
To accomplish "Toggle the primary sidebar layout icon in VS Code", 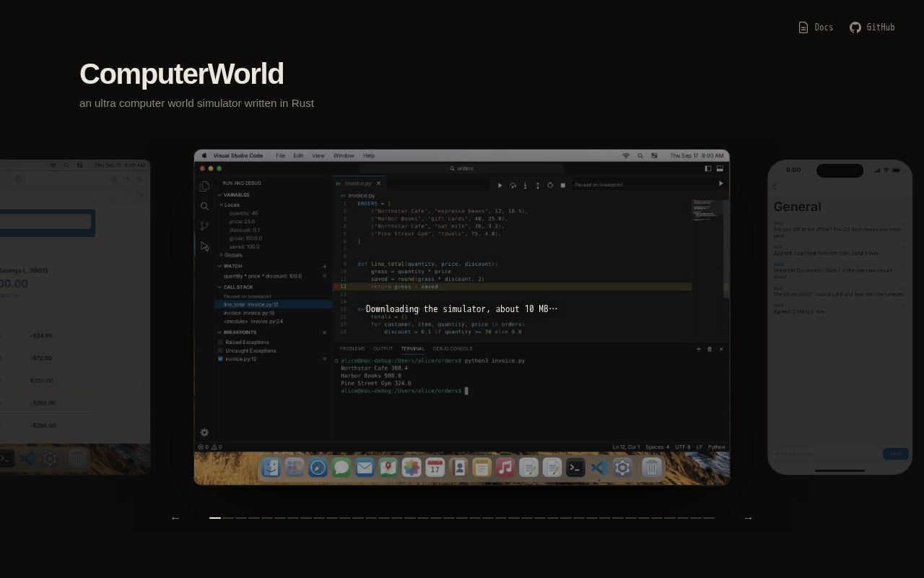I will pyautogui.click(x=708, y=168).
